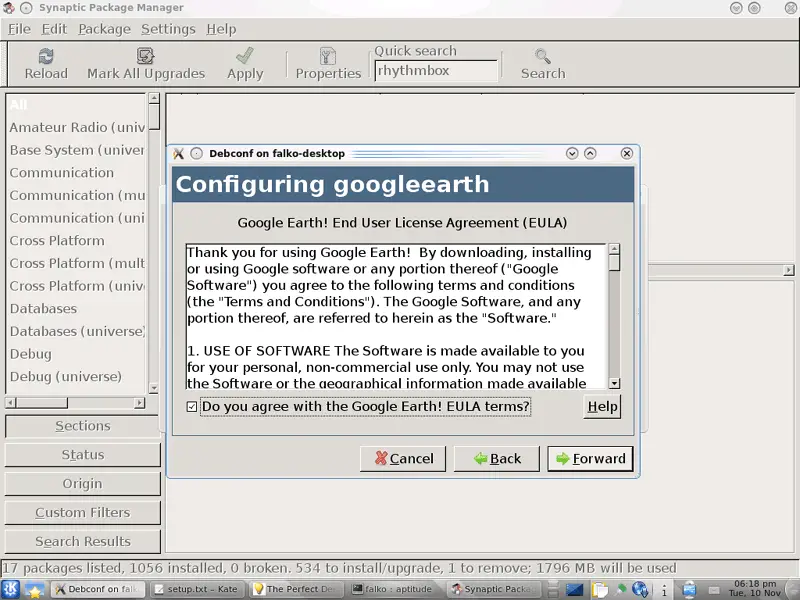Switch to setup.txt – Kate taskbar entry
Screen dimensions: 800x600
pos(196,589)
